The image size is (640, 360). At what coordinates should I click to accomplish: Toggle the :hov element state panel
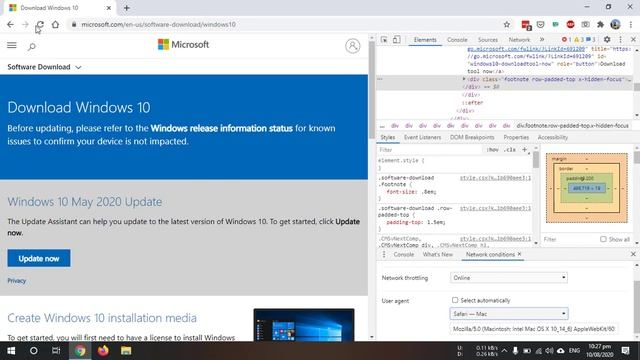[493, 150]
